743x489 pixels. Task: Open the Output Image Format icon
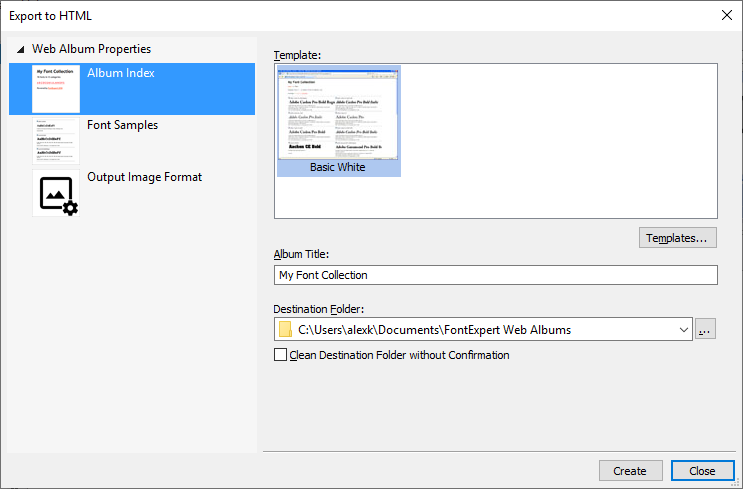(56, 193)
